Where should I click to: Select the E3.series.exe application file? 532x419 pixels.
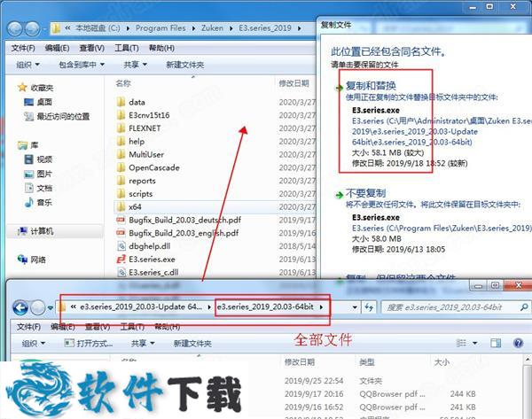coord(146,260)
